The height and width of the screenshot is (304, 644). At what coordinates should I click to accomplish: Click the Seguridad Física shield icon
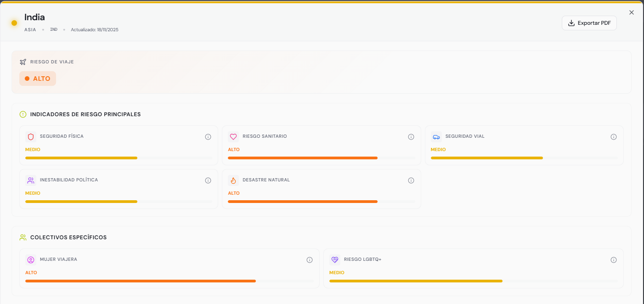point(31,136)
